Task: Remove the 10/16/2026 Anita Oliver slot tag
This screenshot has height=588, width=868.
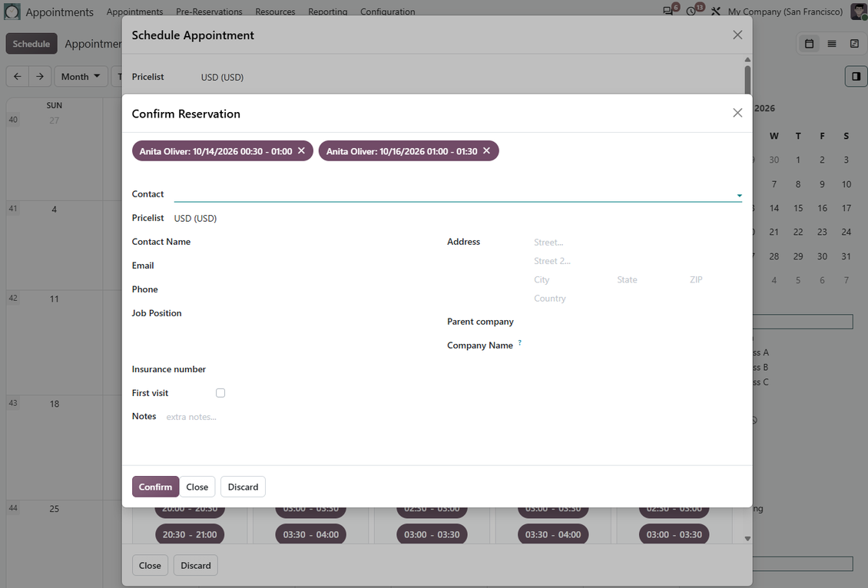Action: pyautogui.click(x=486, y=150)
